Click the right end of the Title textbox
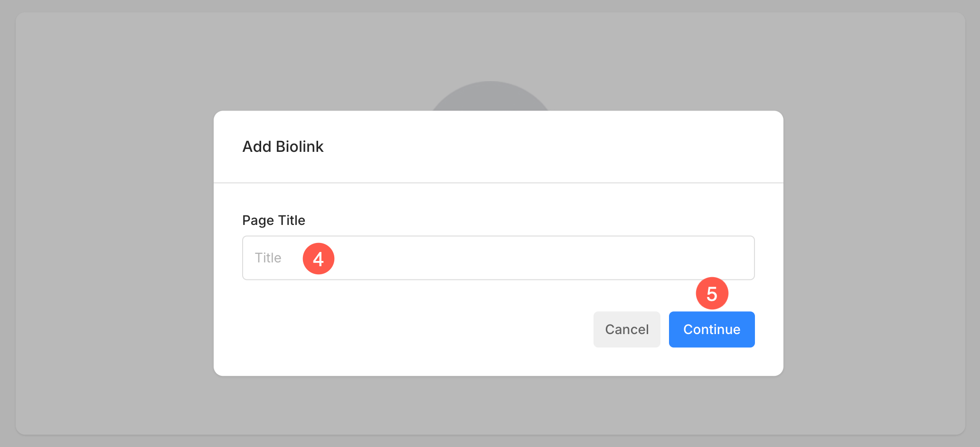 click(x=731, y=258)
